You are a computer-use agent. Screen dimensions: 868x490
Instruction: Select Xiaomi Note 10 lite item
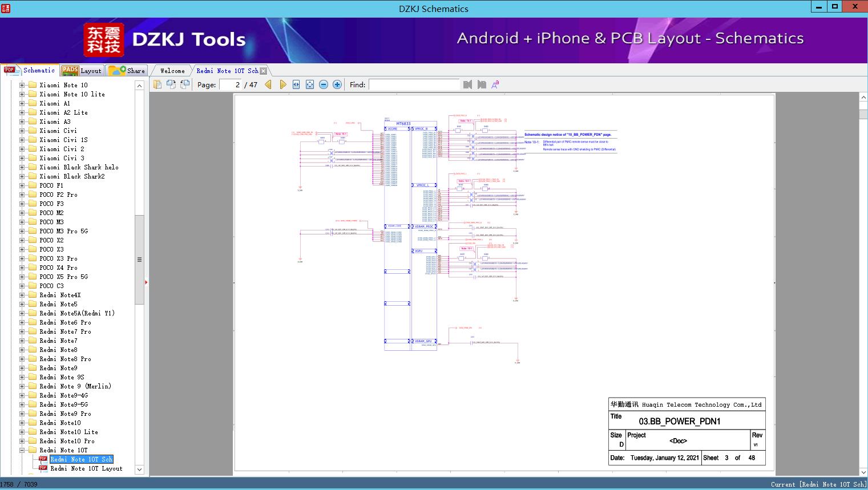tap(72, 94)
